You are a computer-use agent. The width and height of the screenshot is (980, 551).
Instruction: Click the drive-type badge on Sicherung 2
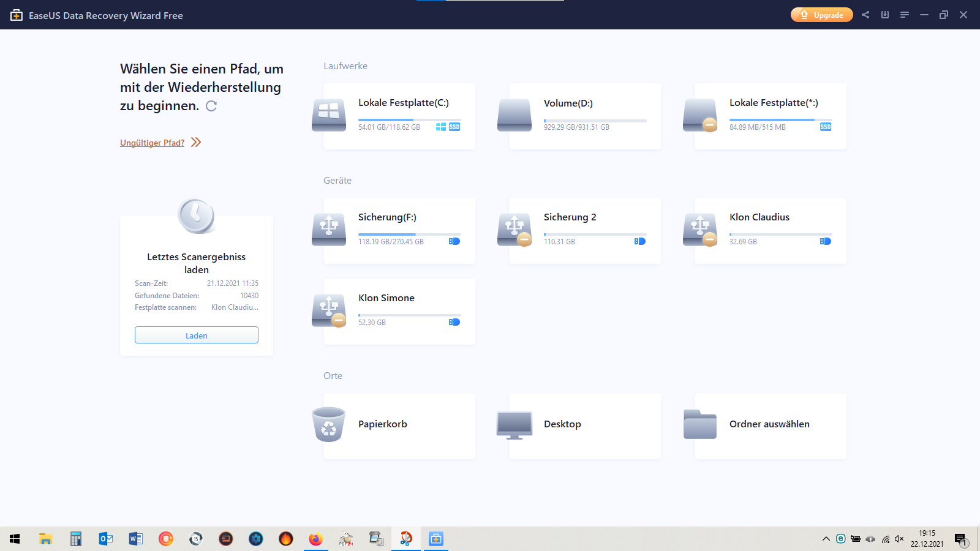point(640,241)
